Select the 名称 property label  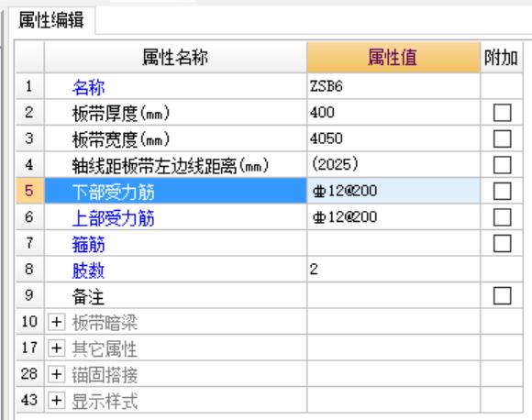pos(88,87)
